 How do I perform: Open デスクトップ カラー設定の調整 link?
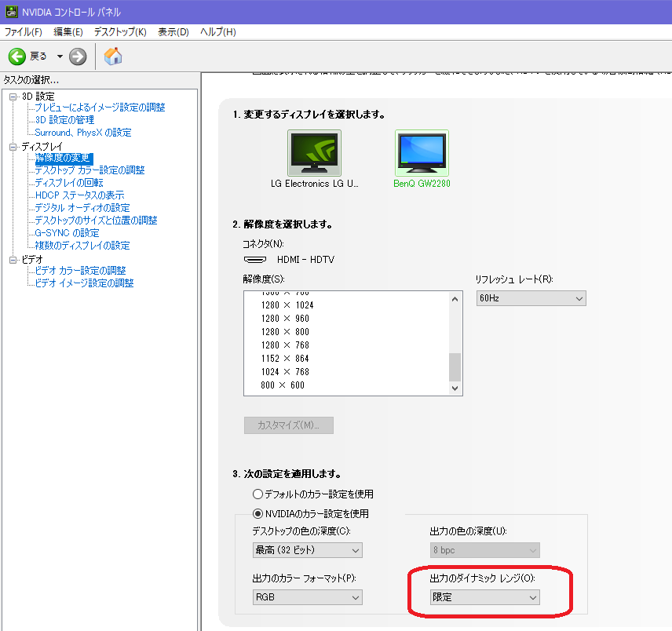click(x=89, y=170)
